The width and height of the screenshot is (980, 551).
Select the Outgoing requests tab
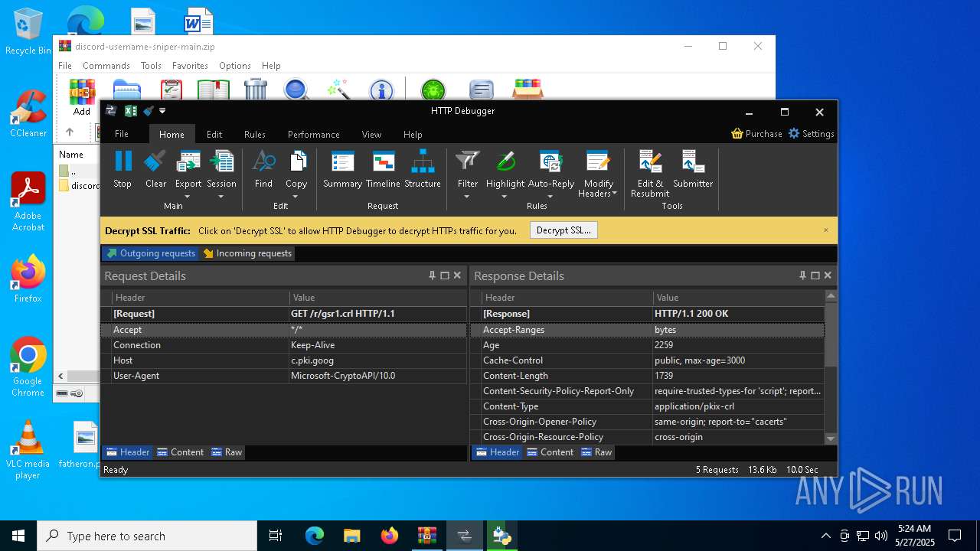pyautogui.click(x=151, y=253)
